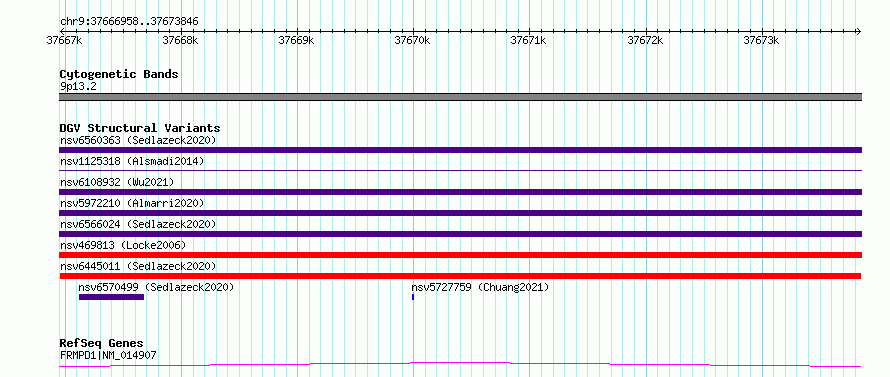Click the nsv5972210 purple variant bar
The image size is (890, 377).
coord(460,213)
